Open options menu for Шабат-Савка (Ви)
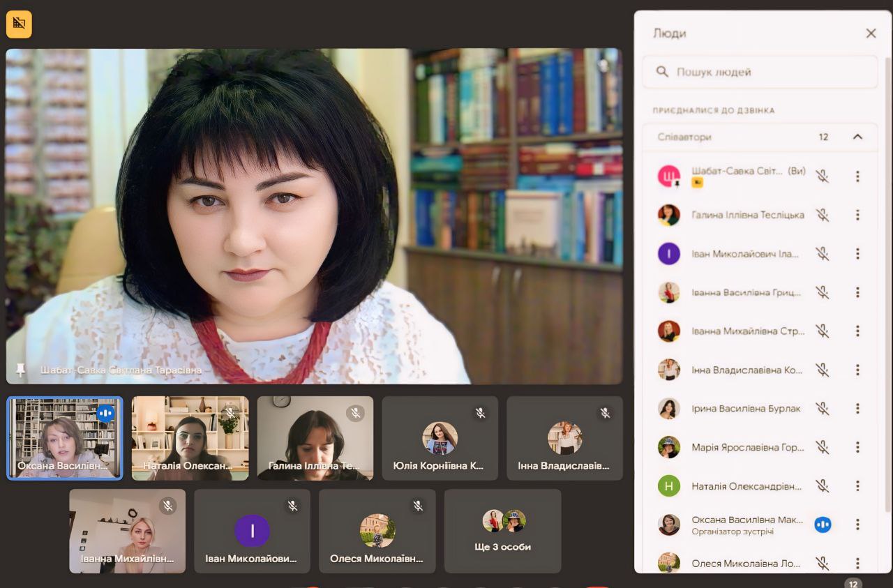The image size is (893, 588). tap(857, 176)
